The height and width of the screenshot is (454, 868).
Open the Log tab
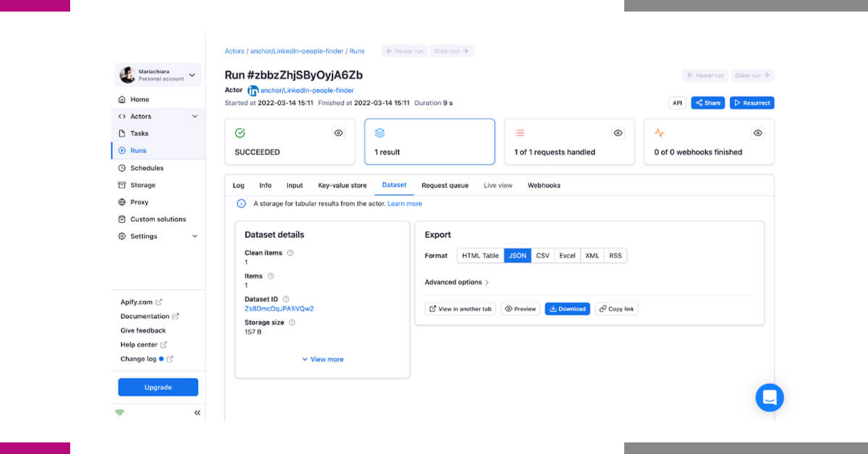click(238, 186)
